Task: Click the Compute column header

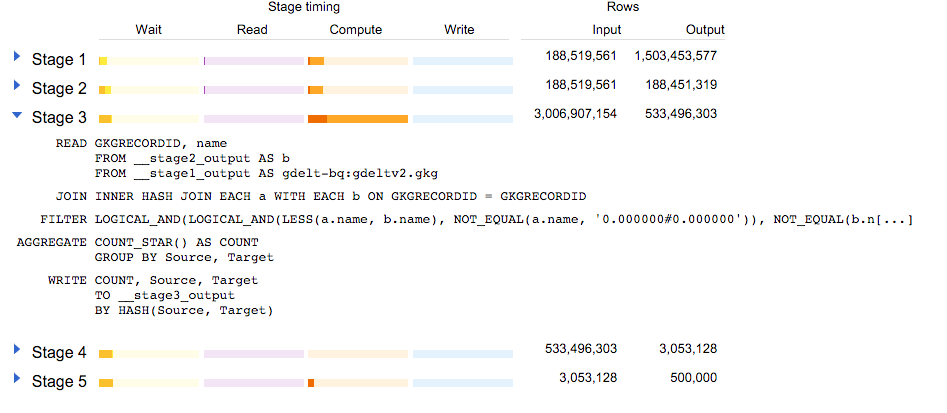Action: click(356, 29)
